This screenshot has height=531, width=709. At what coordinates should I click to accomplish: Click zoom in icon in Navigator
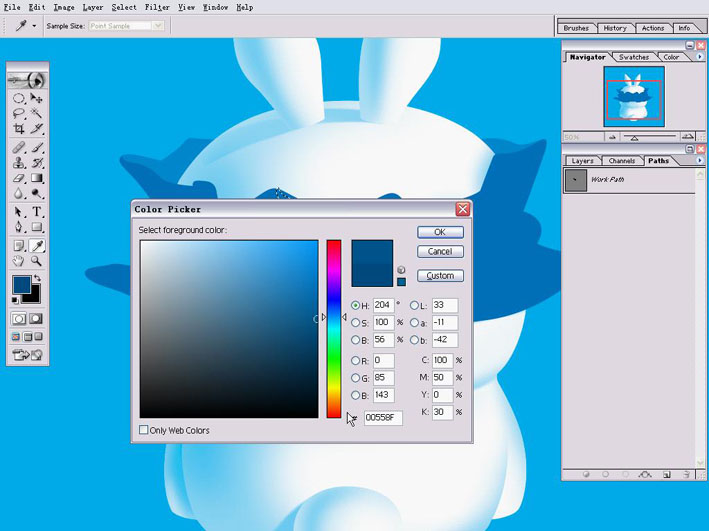687,137
